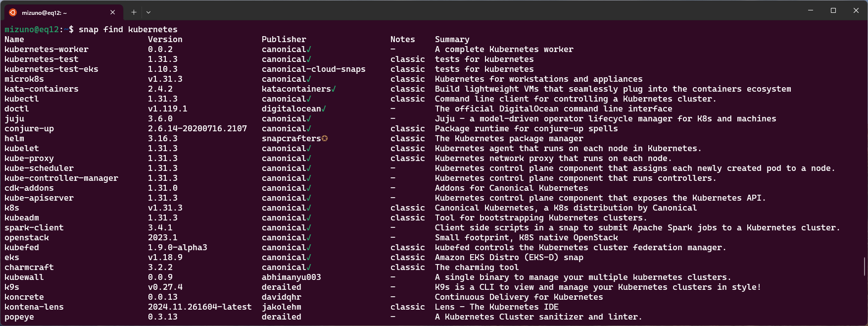
Task: Click the 'helm' package name
Action: (14, 139)
